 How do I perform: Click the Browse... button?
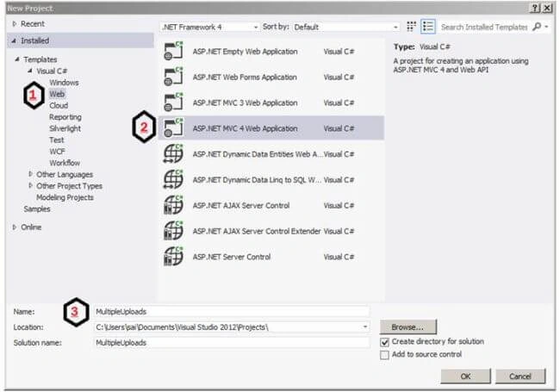408,327
